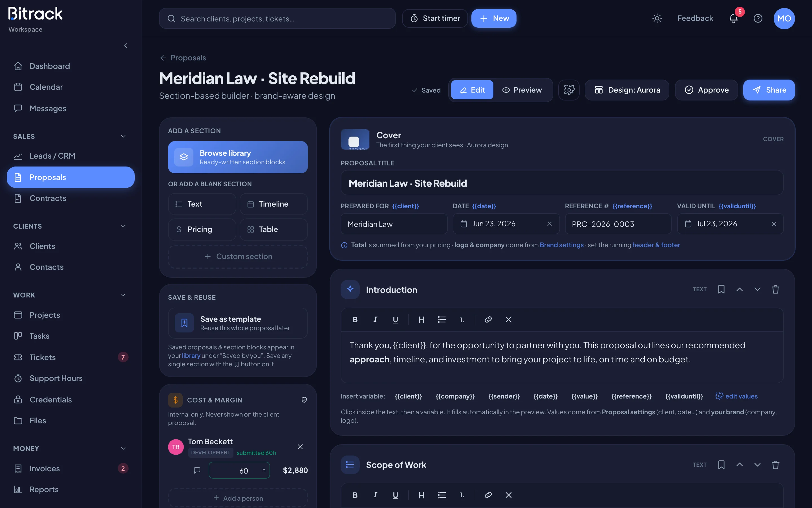Screen dimensions: 812x508
Task: Switch to Edit mode
Action: (472, 90)
